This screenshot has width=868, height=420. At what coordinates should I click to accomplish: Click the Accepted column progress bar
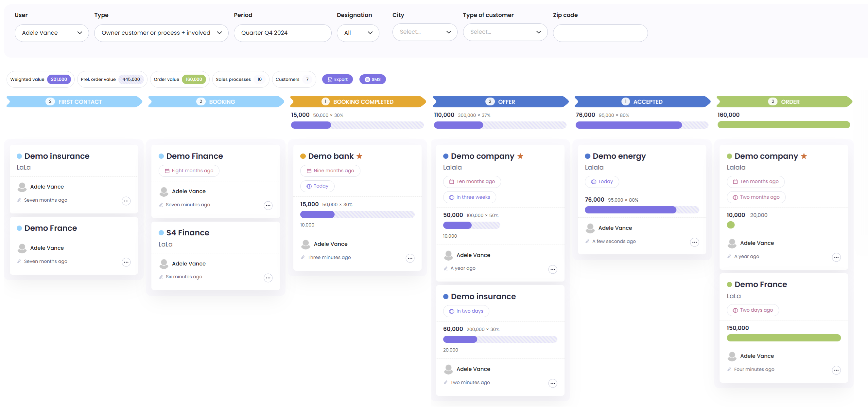pos(642,125)
